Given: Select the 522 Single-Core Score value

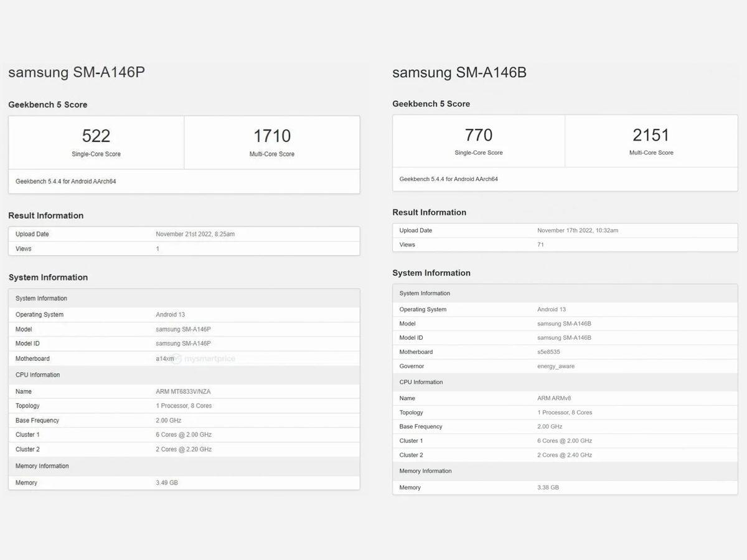Looking at the screenshot, I should coord(95,136).
